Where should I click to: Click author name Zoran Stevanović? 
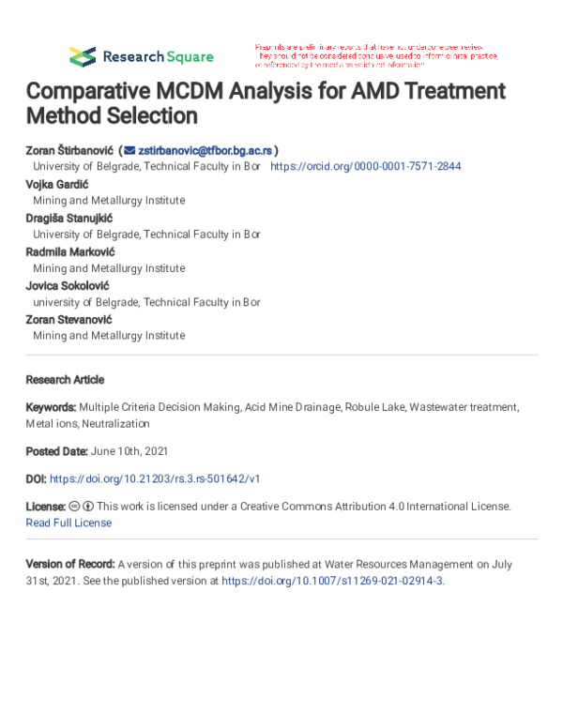pos(68,320)
